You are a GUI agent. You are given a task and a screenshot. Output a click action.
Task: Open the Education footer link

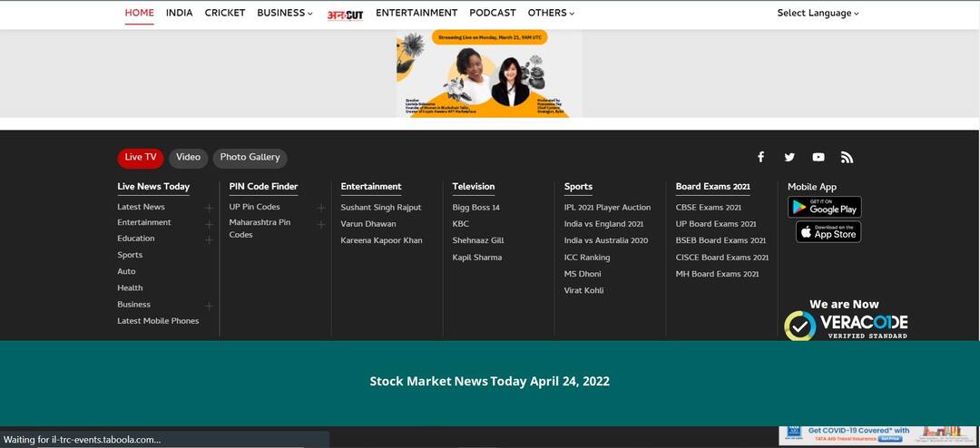click(x=136, y=239)
